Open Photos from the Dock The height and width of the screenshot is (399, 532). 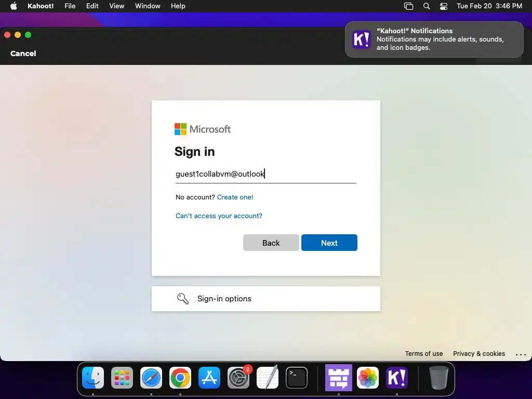[x=368, y=378]
